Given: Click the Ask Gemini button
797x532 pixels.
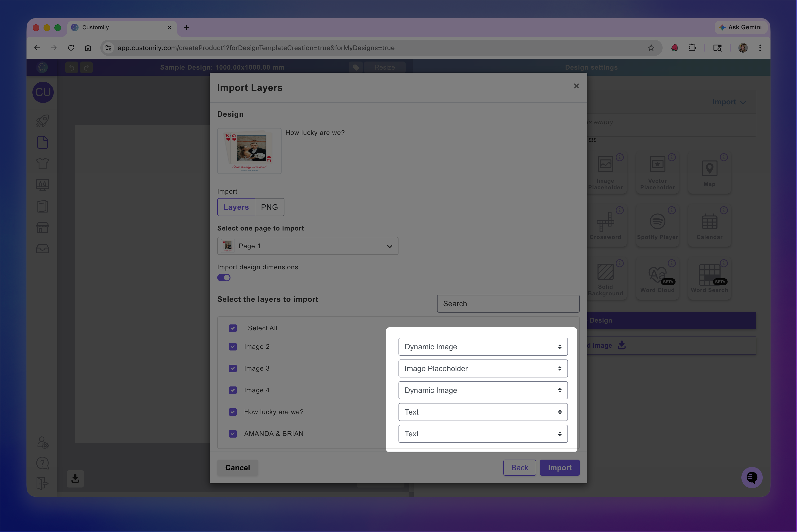Looking at the screenshot, I should [x=741, y=27].
